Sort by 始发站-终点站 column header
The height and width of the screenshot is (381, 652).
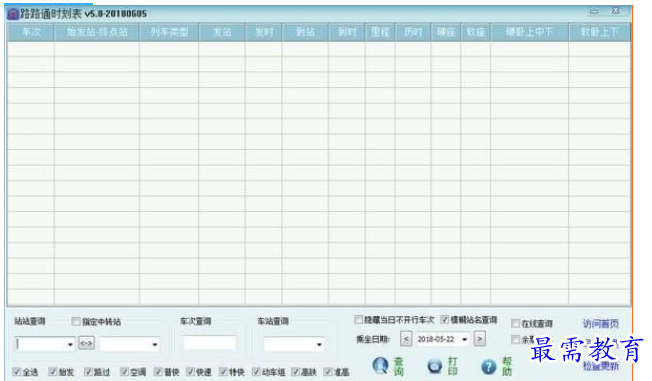[96, 32]
